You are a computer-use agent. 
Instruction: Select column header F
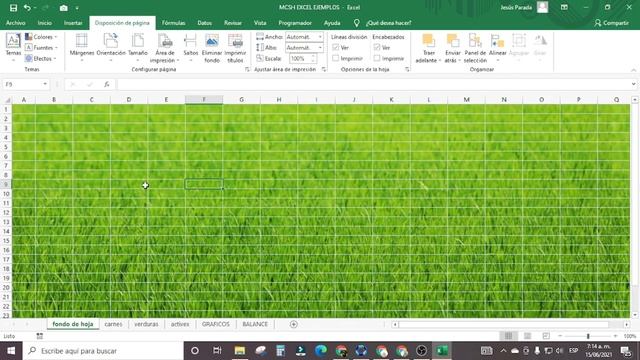tap(204, 100)
